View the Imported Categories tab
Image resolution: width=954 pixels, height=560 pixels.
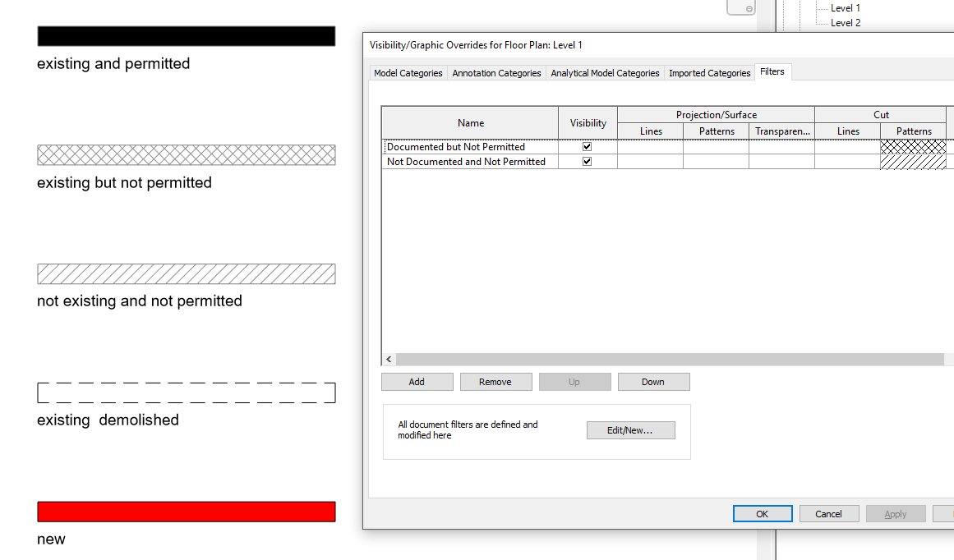tap(709, 72)
